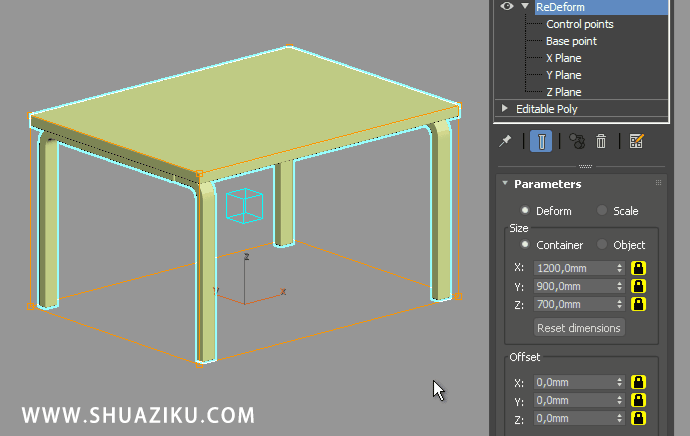Select the Deform radio button
690x436 pixels.
coord(525,211)
